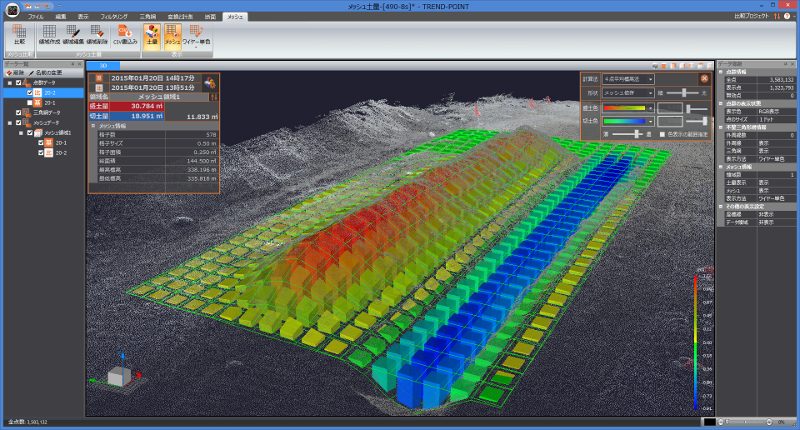Screen dimensions: 800x430
Task: Collapse the 点群データ tree node
Action: 10,83
